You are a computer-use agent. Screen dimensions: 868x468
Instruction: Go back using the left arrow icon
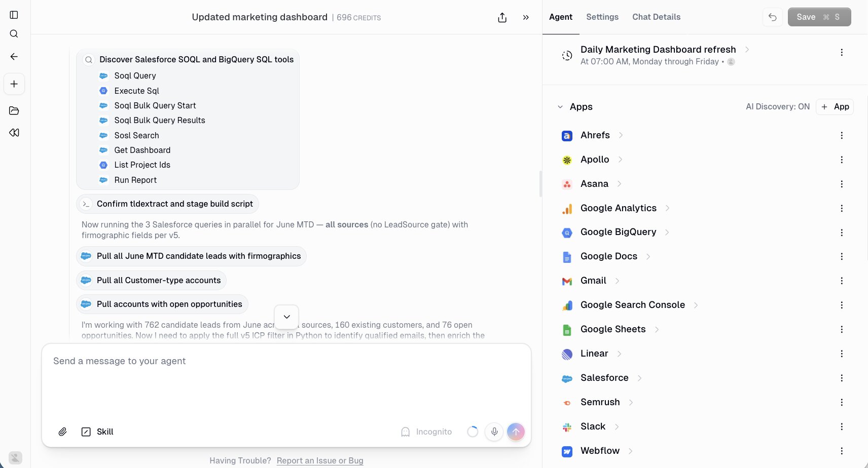pos(14,57)
